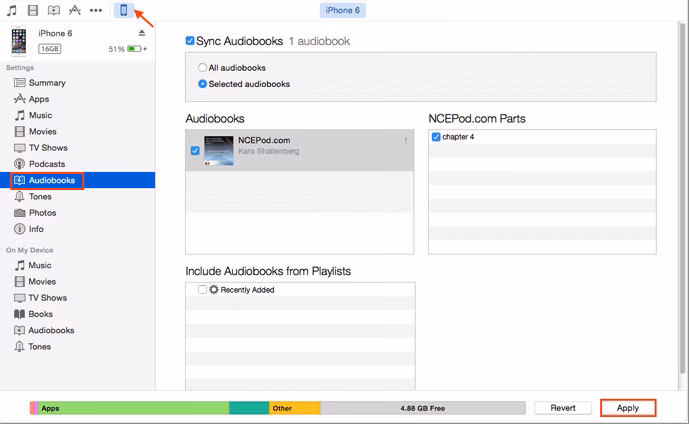Open the Summary settings page

(46, 83)
